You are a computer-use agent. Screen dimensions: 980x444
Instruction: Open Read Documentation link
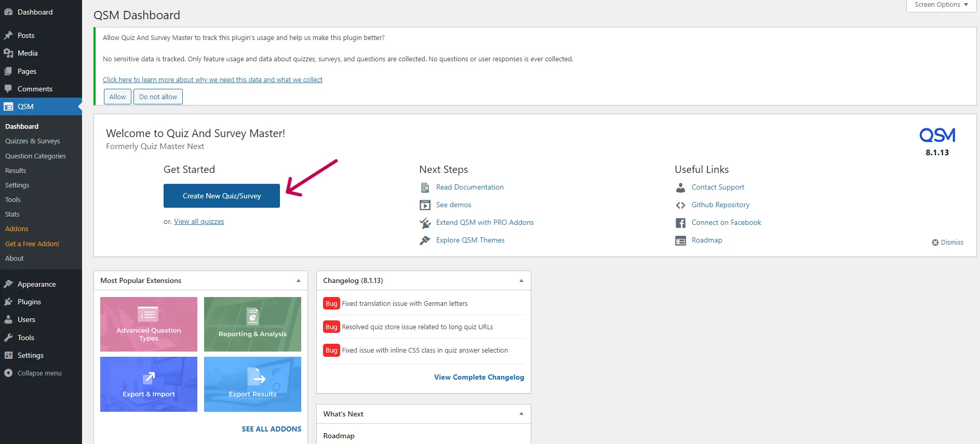(x=470, y=187)
